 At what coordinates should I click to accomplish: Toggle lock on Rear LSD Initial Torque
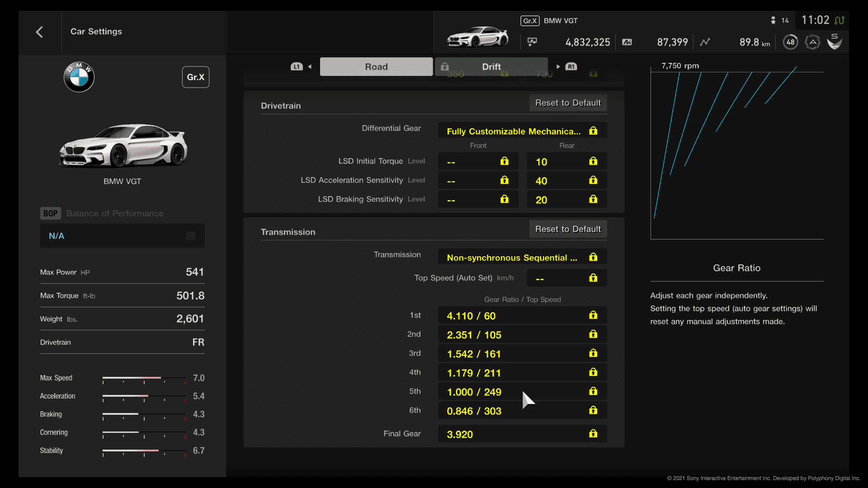coord(593,161)
